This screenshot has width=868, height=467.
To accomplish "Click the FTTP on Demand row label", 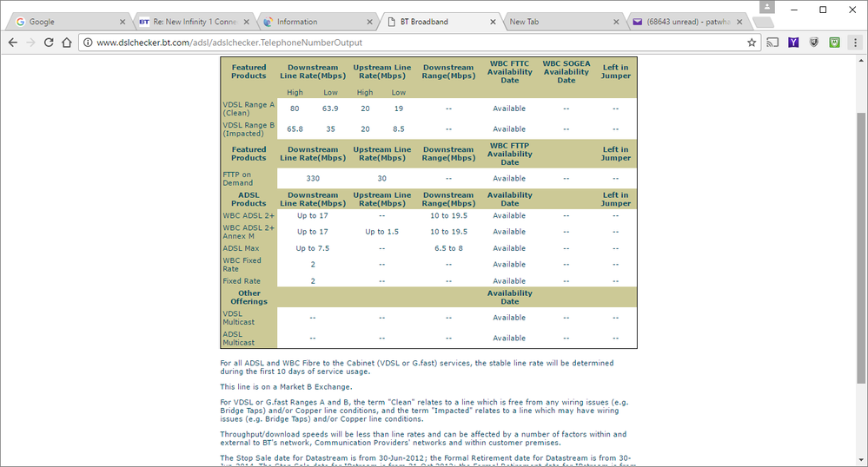I will [238, 178].
